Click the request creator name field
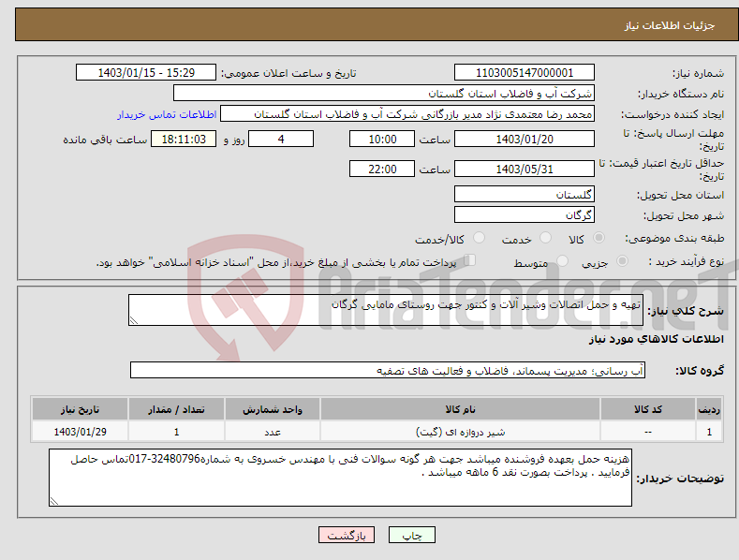Viewport: 739px width, 560px height. [407, 114]
